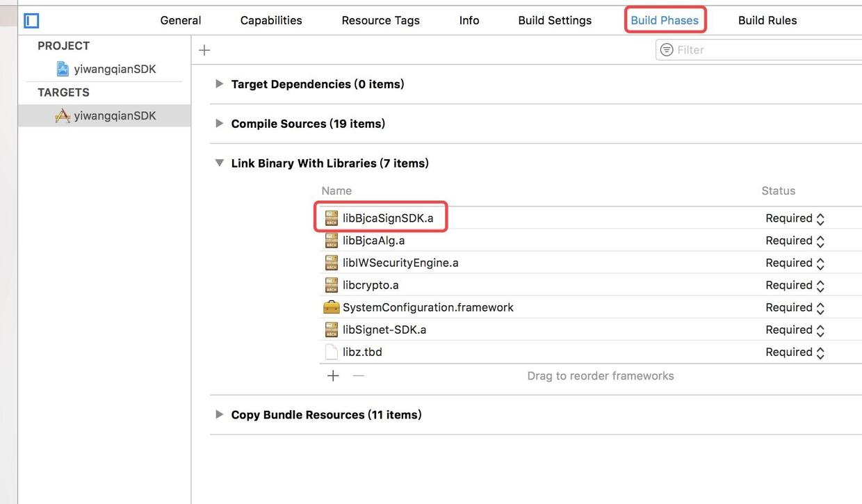Open the Resource Tags tab
The width and height of the screenshot is (862, 504).
point(381,20)
